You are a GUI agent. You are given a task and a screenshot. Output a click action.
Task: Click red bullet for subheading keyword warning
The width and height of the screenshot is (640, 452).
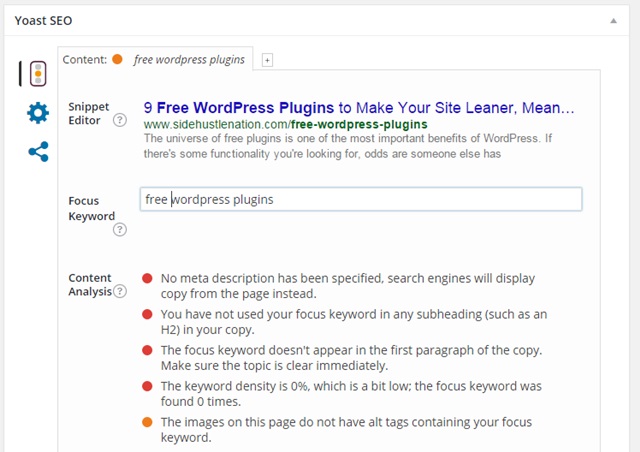(x=147, y=314)
